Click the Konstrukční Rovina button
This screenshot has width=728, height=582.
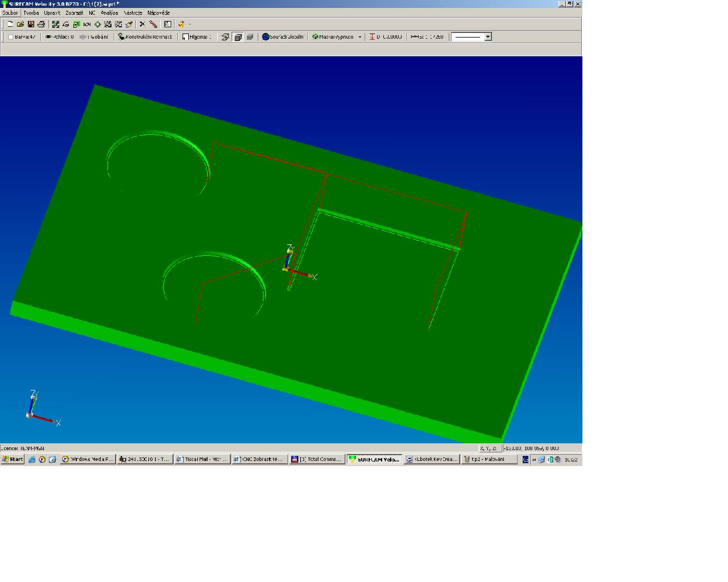pos(146,37)
